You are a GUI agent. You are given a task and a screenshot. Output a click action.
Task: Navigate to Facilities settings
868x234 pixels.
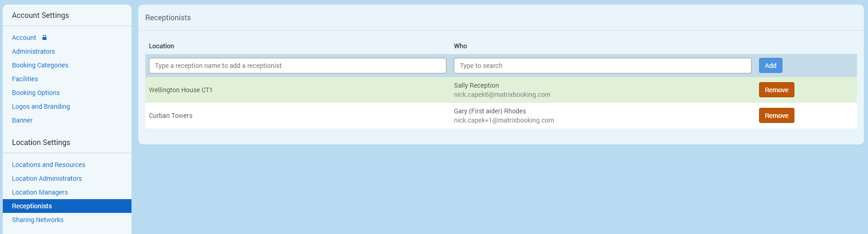tap(25, 79)
